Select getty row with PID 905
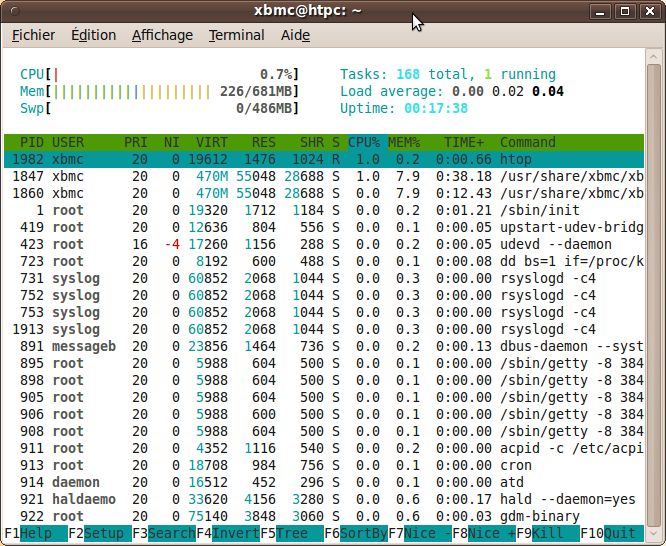 click(x=324, y=397)
